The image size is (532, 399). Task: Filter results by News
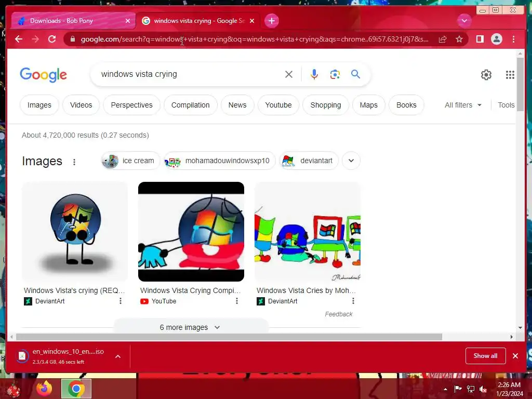[x=237, y=105]
